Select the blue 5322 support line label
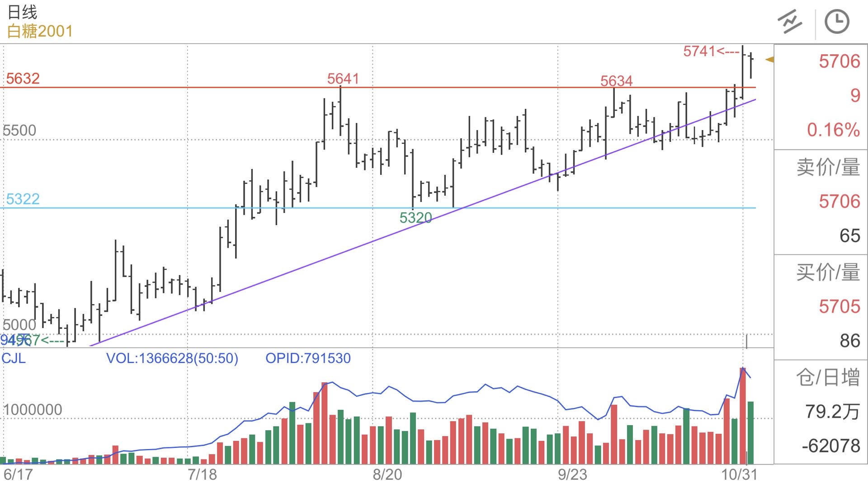 (x=23, y=199)
